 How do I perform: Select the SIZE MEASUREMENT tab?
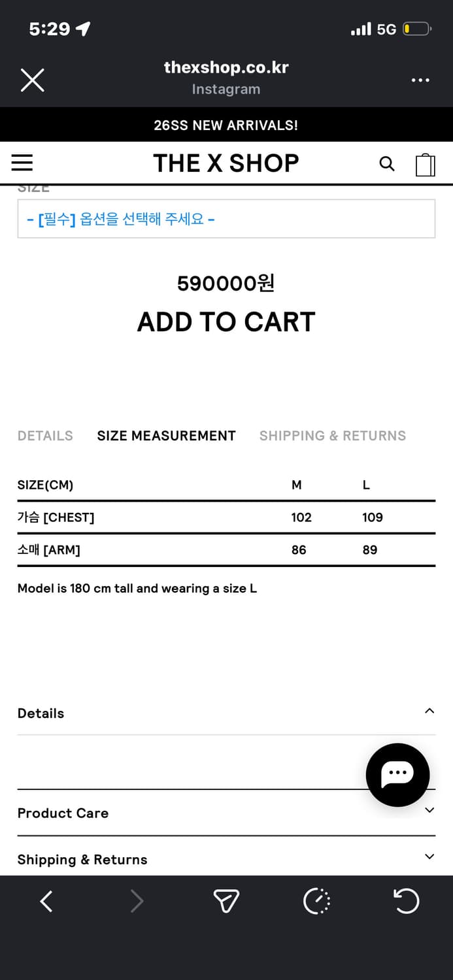point(166,436)
